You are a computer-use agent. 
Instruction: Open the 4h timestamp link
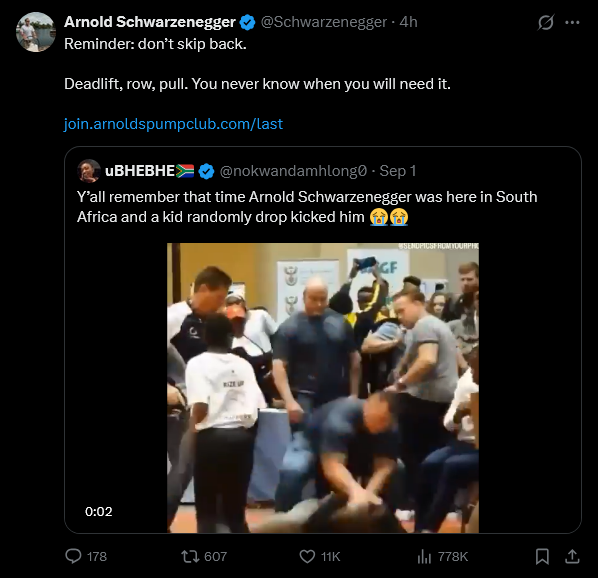[x=408, y=22]
